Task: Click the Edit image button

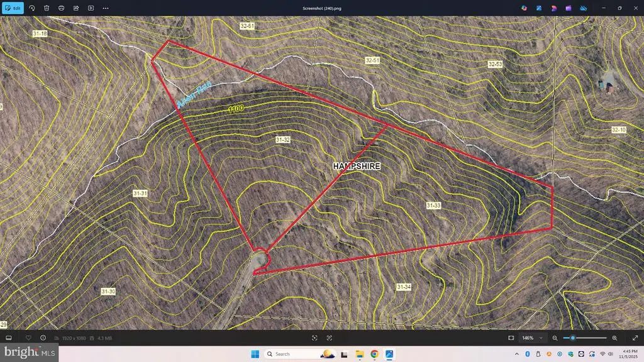Action: pos(13,8)
